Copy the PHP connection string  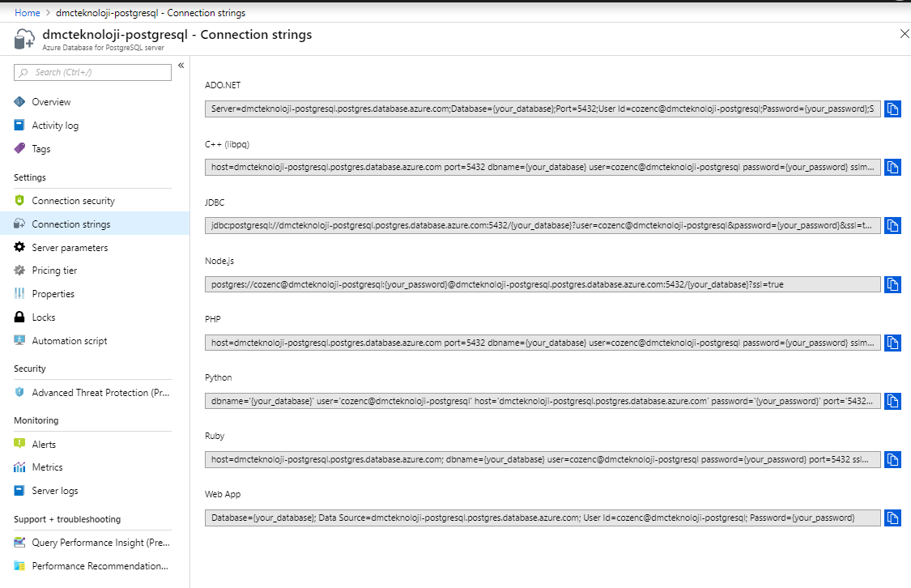click(892, 343)
